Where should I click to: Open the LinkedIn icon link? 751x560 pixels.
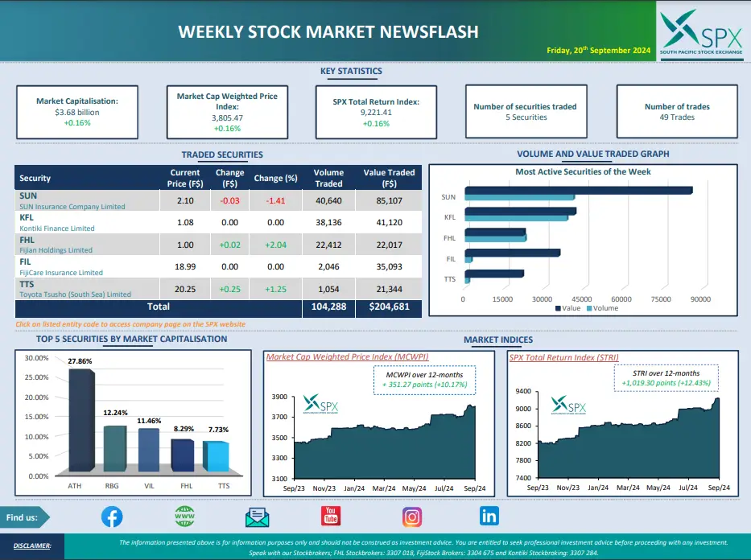(489, 516)
